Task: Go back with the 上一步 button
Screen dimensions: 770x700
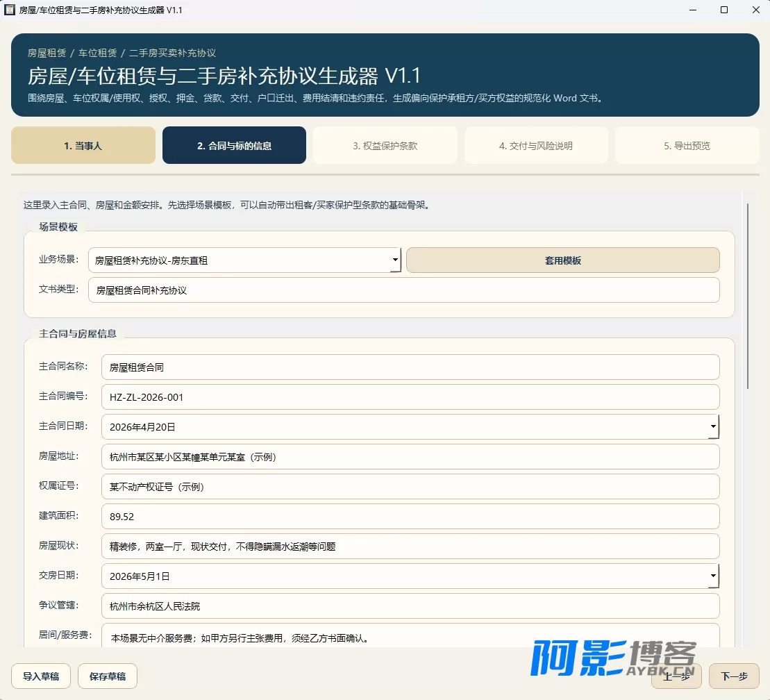Action: (x=676, y=676)
